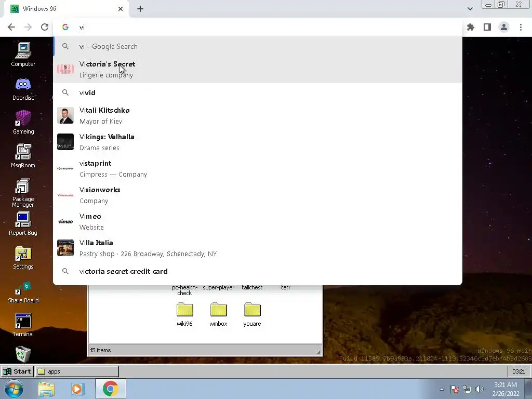The height and width of the screenshot is (399, 532).
Task: Click the '15 items' status text
Action: click(x=100, y=350)
